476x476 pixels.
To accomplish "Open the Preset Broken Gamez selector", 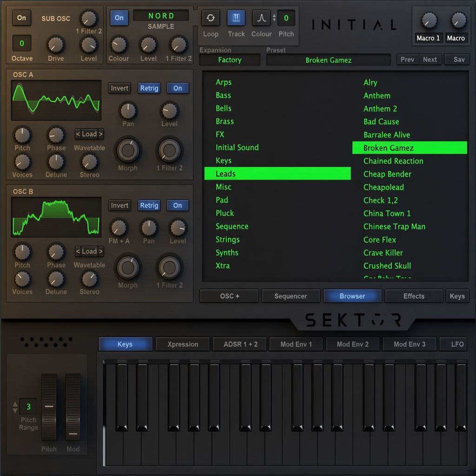I will pyautogui.click(x=329, y=60).
